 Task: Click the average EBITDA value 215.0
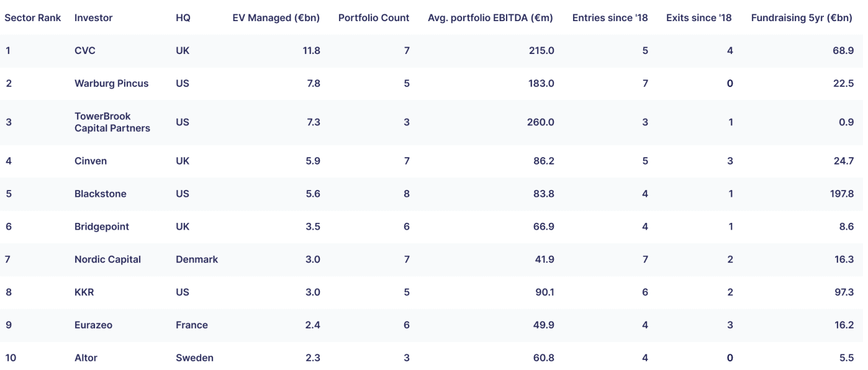tap(541, 51)
